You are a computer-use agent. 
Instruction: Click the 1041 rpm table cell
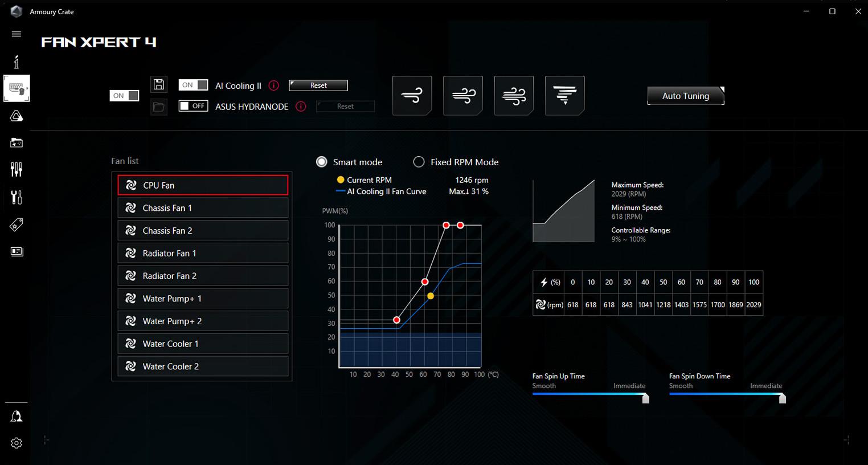tap(645, 305)
